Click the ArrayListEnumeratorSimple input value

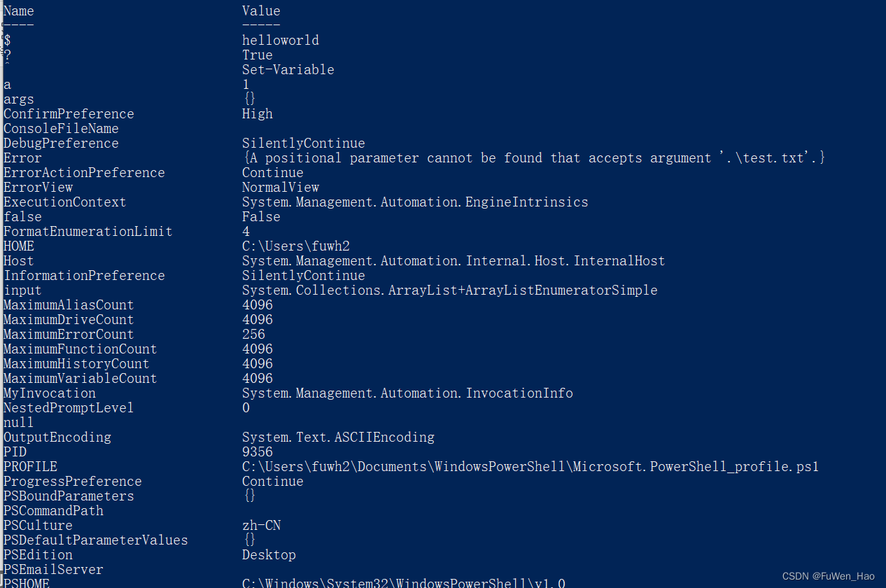(449, 290)
